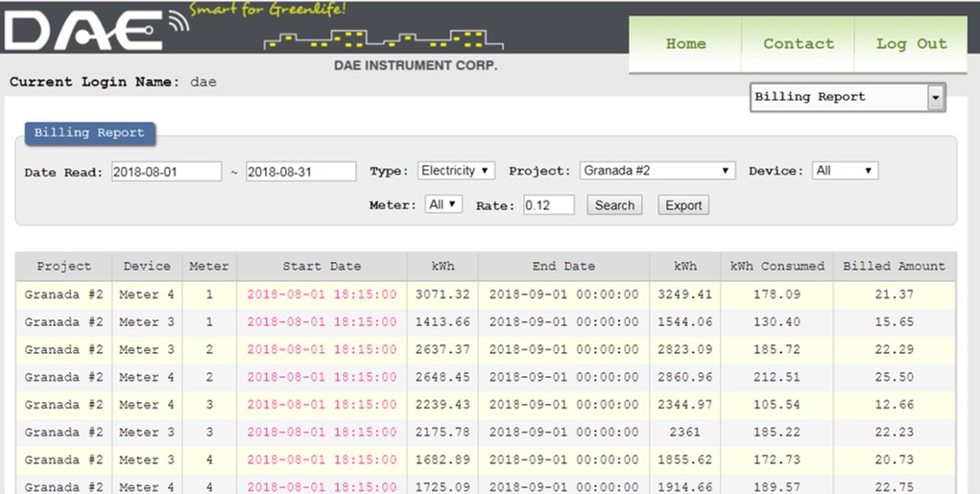Click the DAE logo
980x494 pixels.
point(97,29)
